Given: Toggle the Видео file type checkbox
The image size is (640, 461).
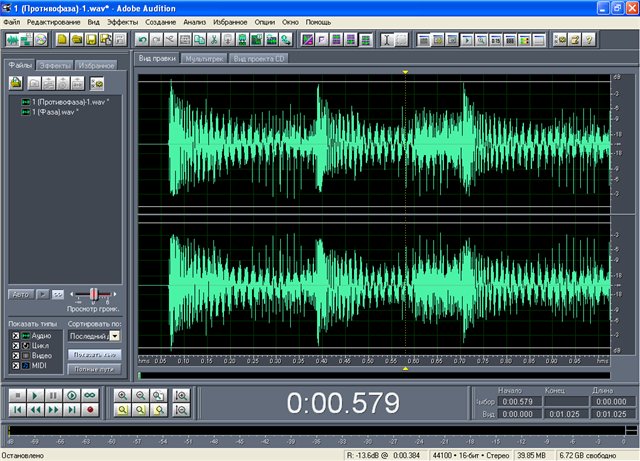Looking at the screenshot, I should tap(14, 355).
